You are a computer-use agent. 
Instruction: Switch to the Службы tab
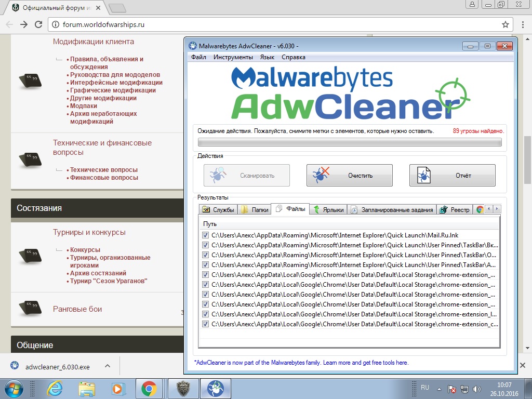pyautogui.click(x=218, y=210)
